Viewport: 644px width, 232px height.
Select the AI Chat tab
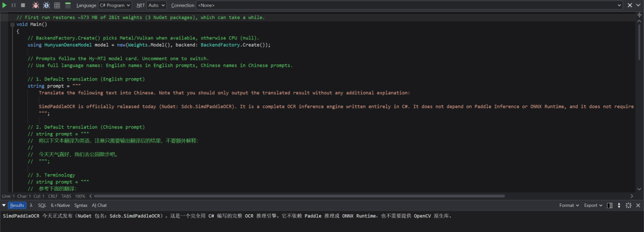click(99, 205)
